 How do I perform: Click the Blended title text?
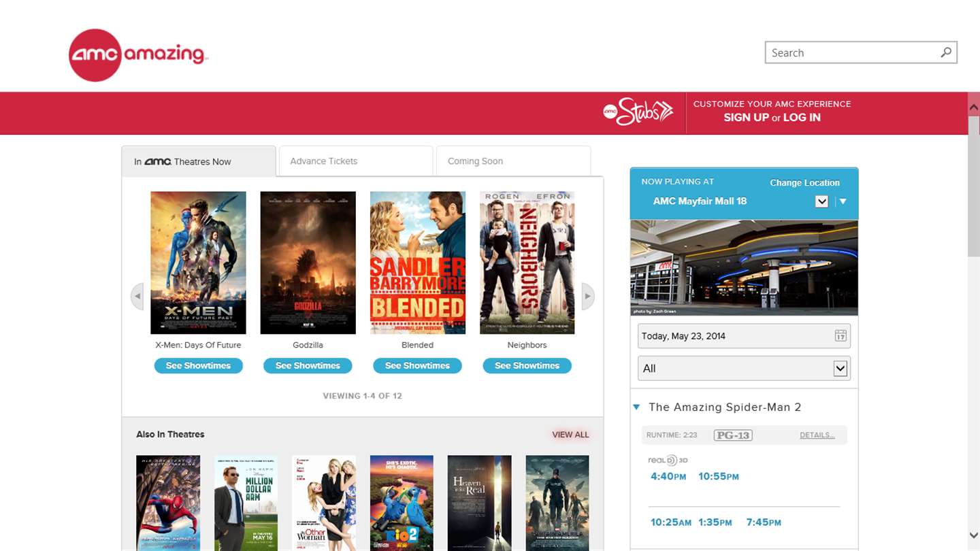pos(417,345)
